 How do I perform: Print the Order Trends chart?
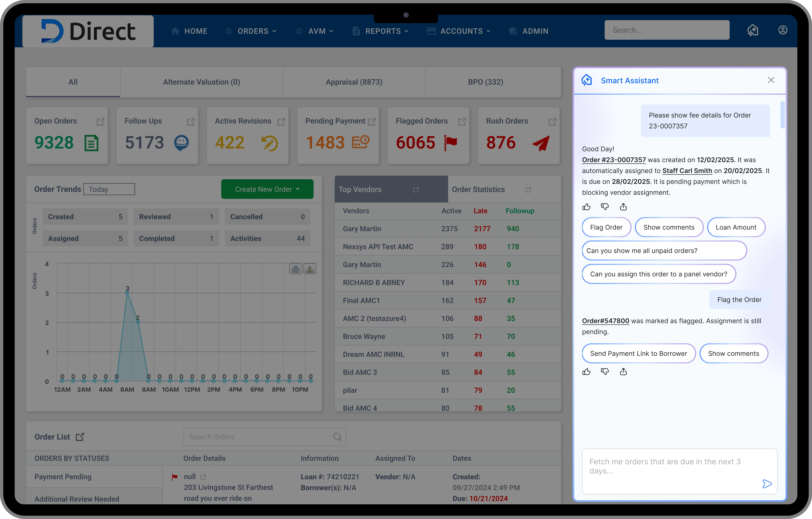pos(295,269)
